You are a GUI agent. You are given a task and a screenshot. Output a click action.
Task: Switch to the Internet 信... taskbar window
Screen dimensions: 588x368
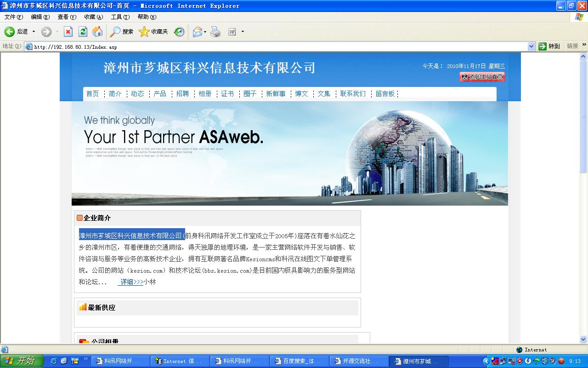pyautogui.click(x=181, y=361)
